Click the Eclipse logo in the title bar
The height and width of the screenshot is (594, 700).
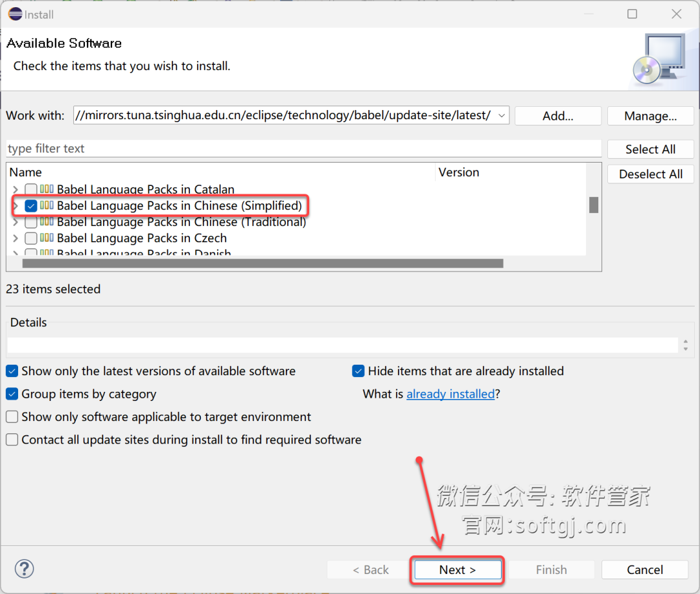pos(15,14)
